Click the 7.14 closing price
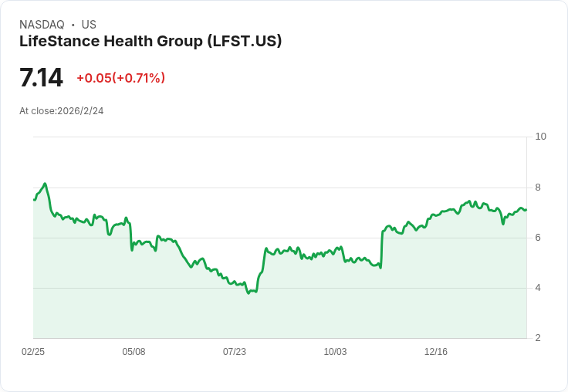 point(41,78)
